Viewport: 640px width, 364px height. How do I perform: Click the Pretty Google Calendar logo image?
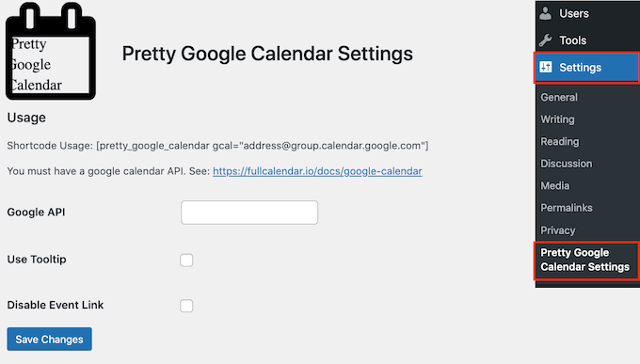pyautogui.click(x=51, y=51)
